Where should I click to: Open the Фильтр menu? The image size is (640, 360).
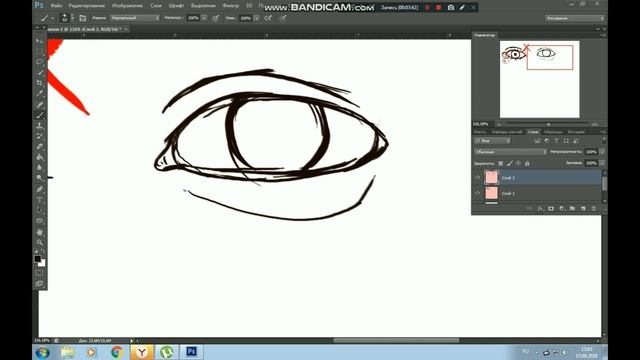231,6
